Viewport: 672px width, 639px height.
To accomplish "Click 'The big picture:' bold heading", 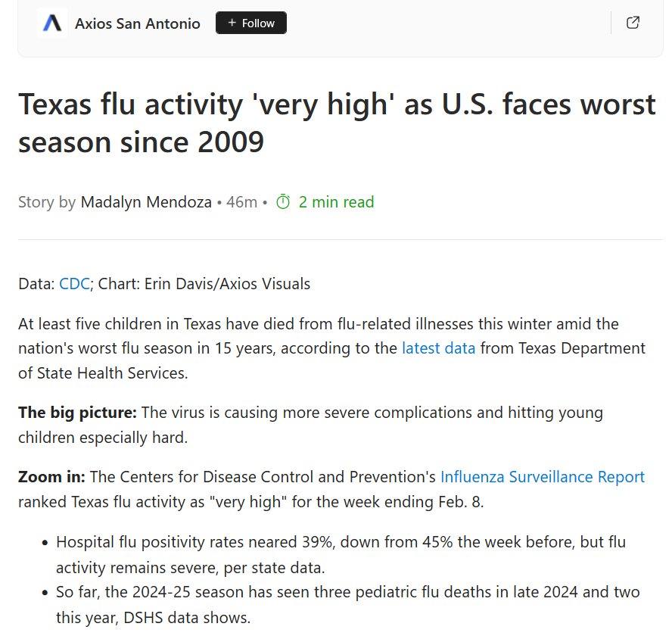I will pyautogui.click(x=77, y=413).
